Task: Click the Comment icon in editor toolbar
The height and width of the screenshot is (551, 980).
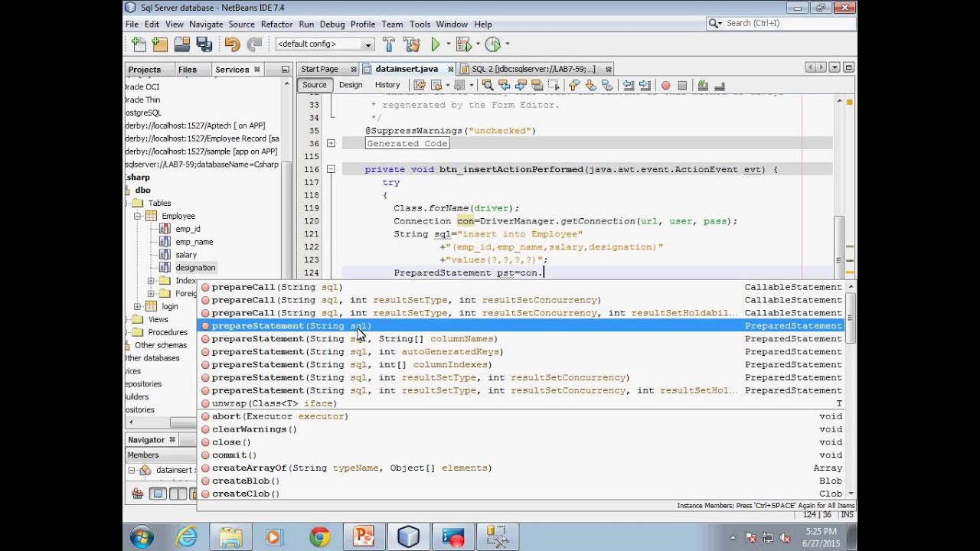Action: 704,85
